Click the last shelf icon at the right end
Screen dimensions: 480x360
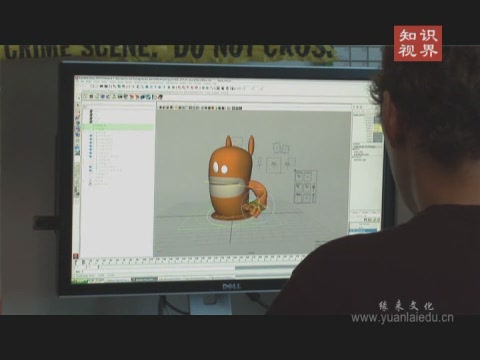coord(160,97)
